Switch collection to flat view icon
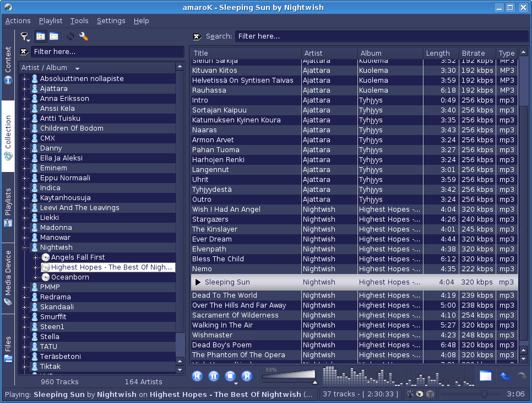This screenshot has width=532, height=403. tap(54, 36)
